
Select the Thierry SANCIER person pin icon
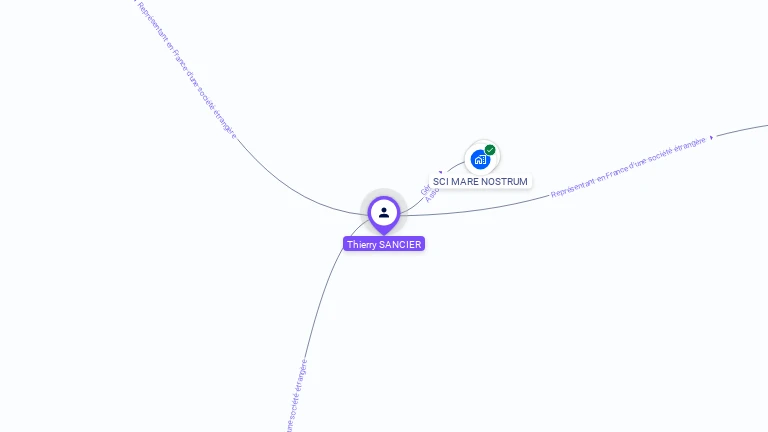[x=384, y=213]
